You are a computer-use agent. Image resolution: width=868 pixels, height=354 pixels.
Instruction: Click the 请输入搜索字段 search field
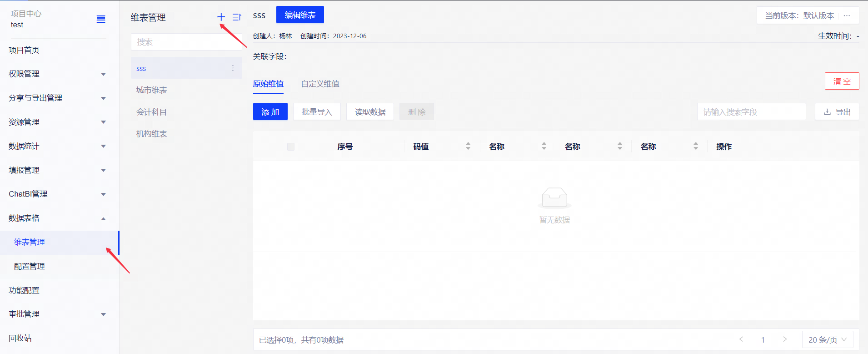point(751,112)
